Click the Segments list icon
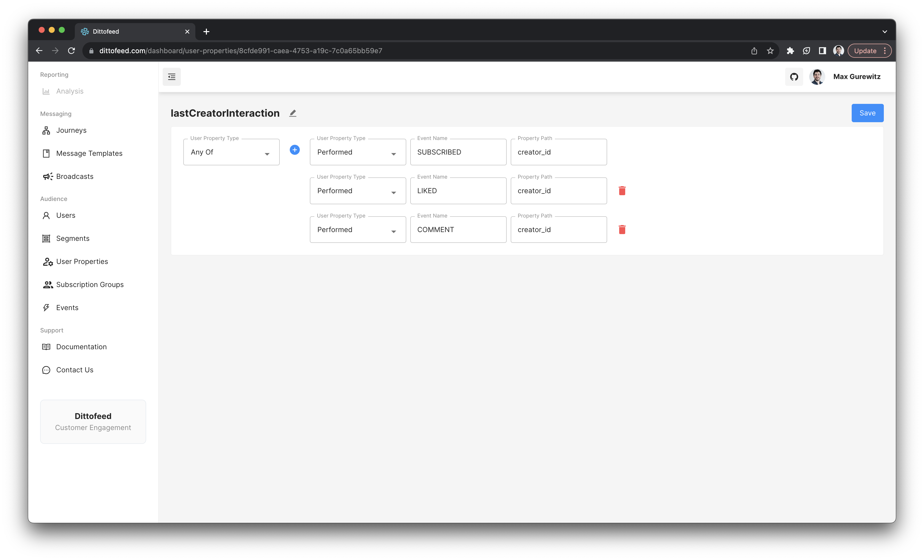924x560 pixels. coord(46,238)
